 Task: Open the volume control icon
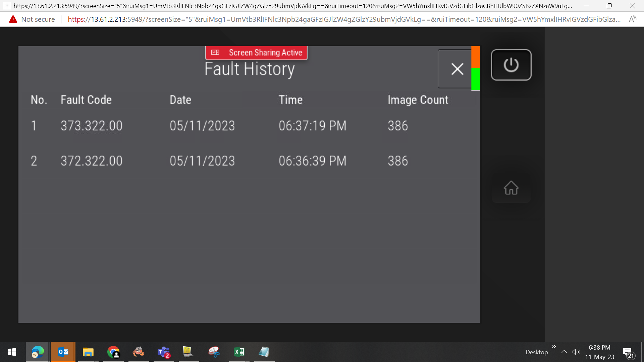coord(576,352)
